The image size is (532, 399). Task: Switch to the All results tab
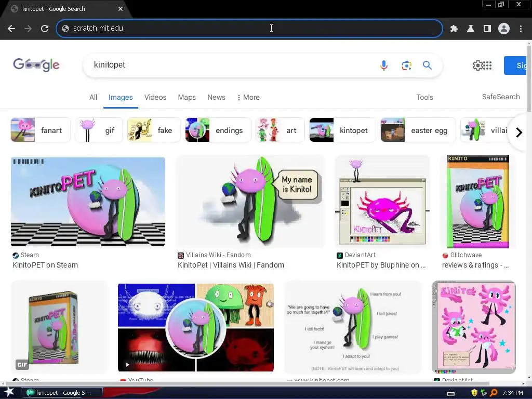click(x=94, y=97)
